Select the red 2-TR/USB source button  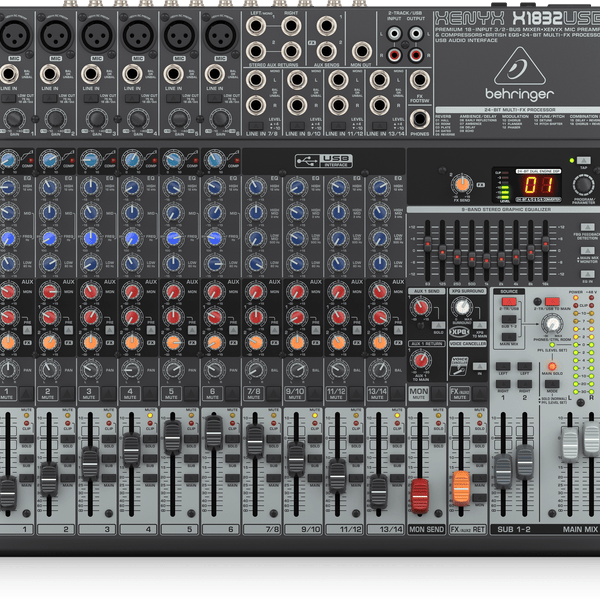click(509, 302)
